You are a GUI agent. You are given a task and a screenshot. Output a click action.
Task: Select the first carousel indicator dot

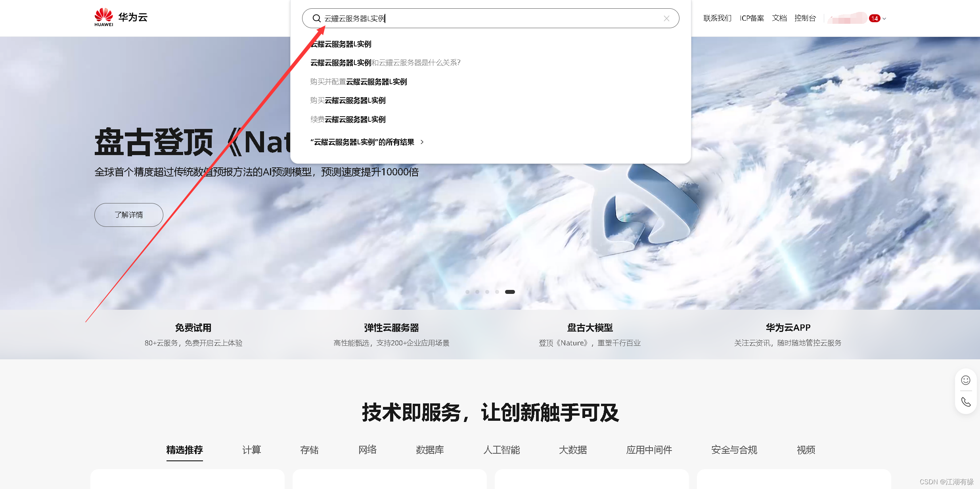tap(467, 291)
